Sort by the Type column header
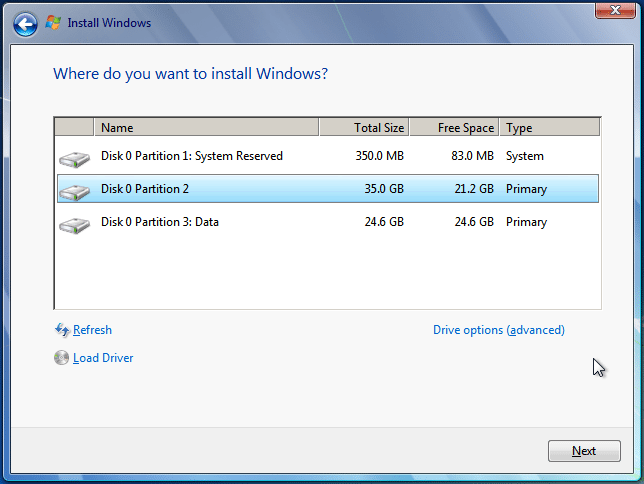This screenshot has width=644, height=484. [x=550, y=127]
